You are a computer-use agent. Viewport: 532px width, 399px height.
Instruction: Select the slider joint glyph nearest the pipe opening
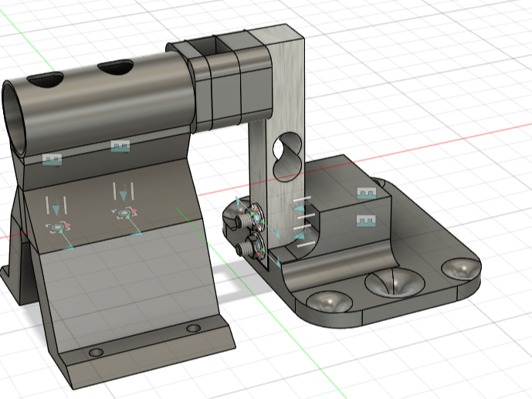tap(56, 206)
